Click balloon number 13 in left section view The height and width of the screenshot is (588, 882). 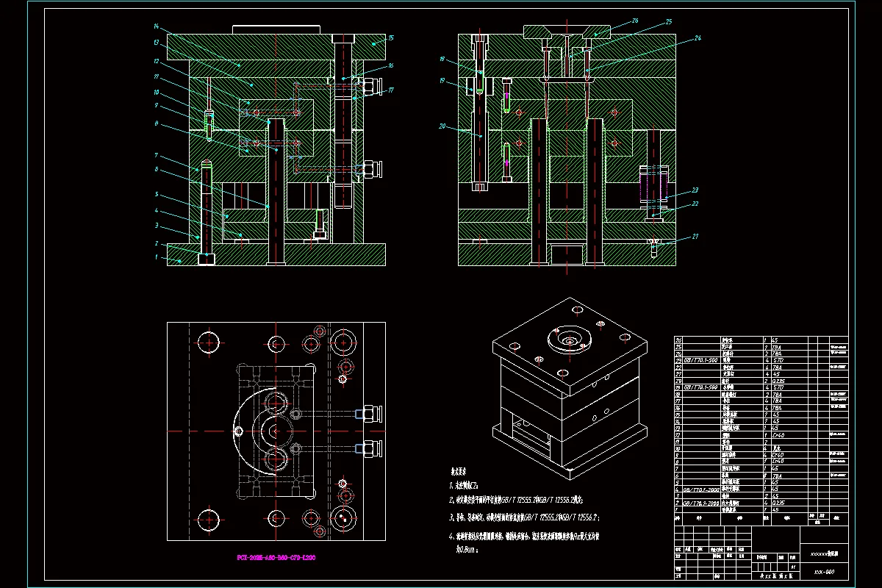pos(156,43)
